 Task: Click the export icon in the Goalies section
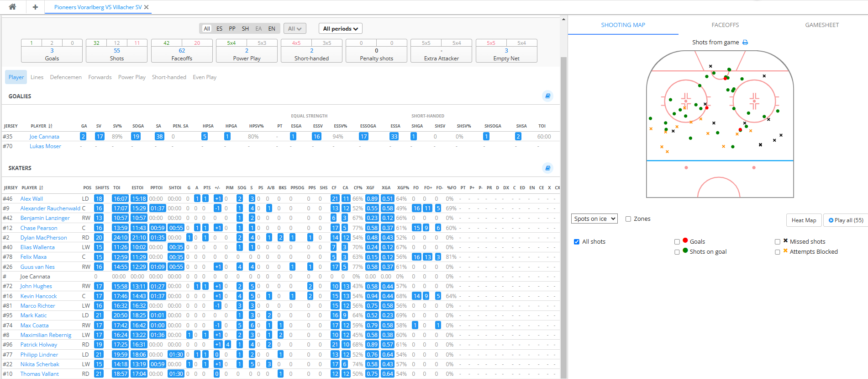coord(547,96)
